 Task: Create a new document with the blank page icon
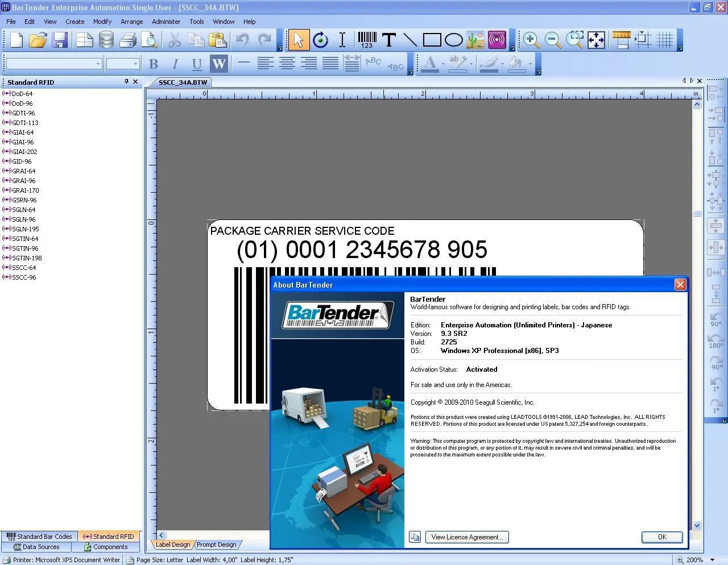(x=16, y=40)
